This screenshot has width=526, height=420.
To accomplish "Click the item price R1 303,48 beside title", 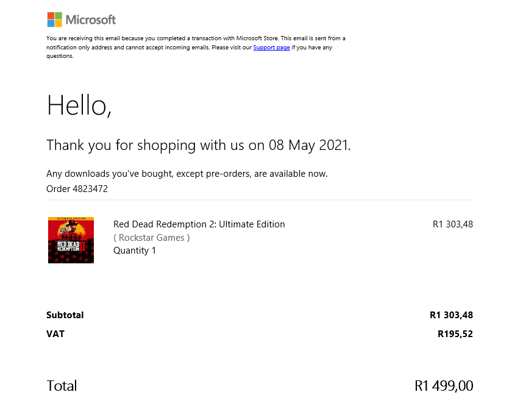I will 452,224.
